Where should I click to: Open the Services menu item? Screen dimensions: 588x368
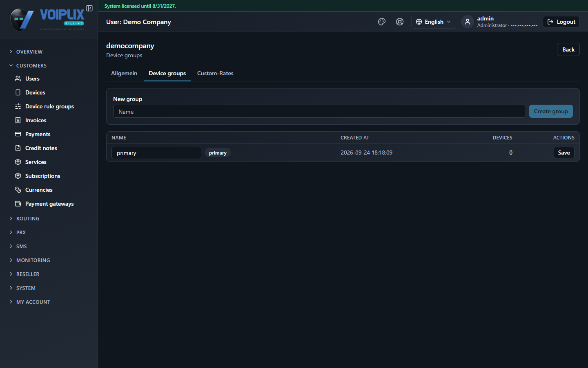click(x=36, y=162)
